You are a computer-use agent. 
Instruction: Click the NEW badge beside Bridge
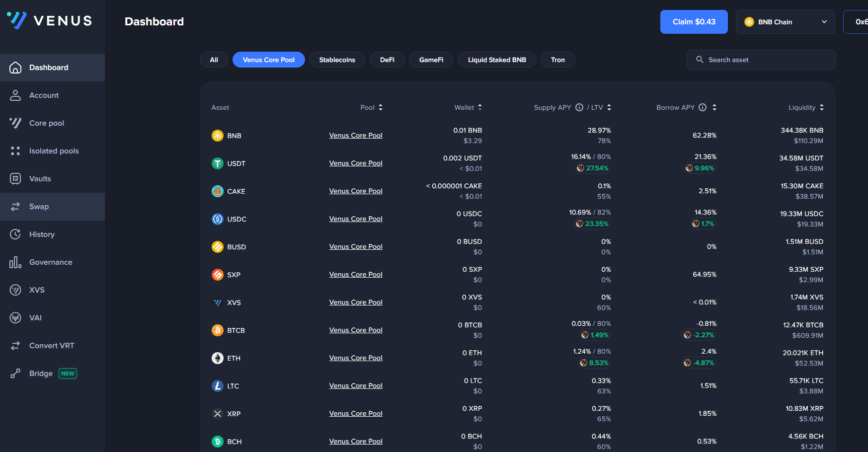click(x=68, y=374)
